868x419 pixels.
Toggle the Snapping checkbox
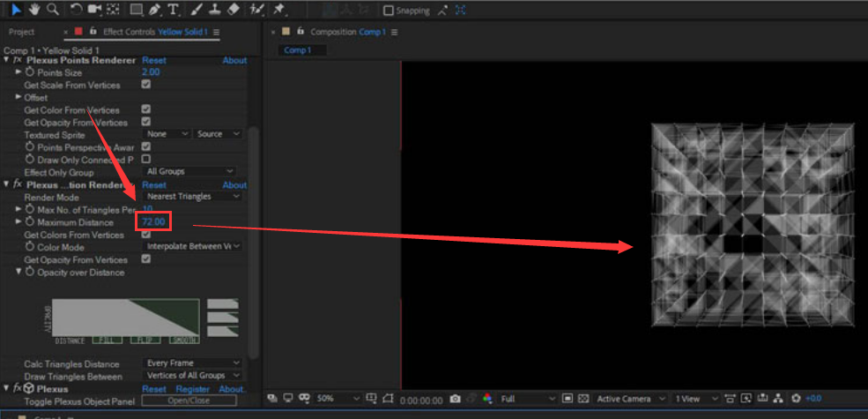pyautogui.click(x=389, y=11)
